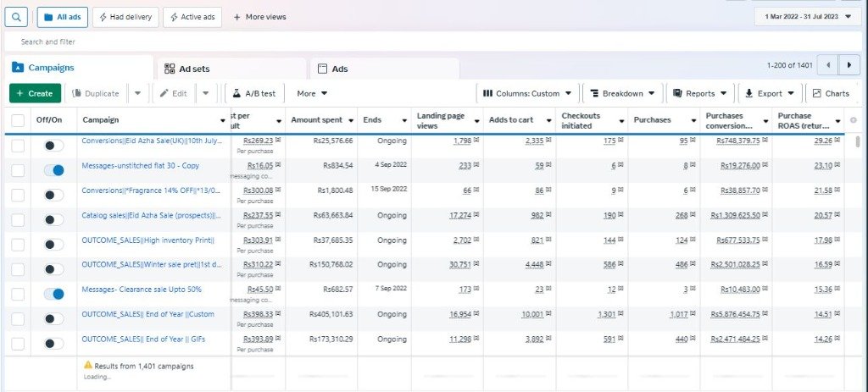Click info icon beside 20.57 ROAS value
This screenshot has height=392, width=868.
[837, 215]
